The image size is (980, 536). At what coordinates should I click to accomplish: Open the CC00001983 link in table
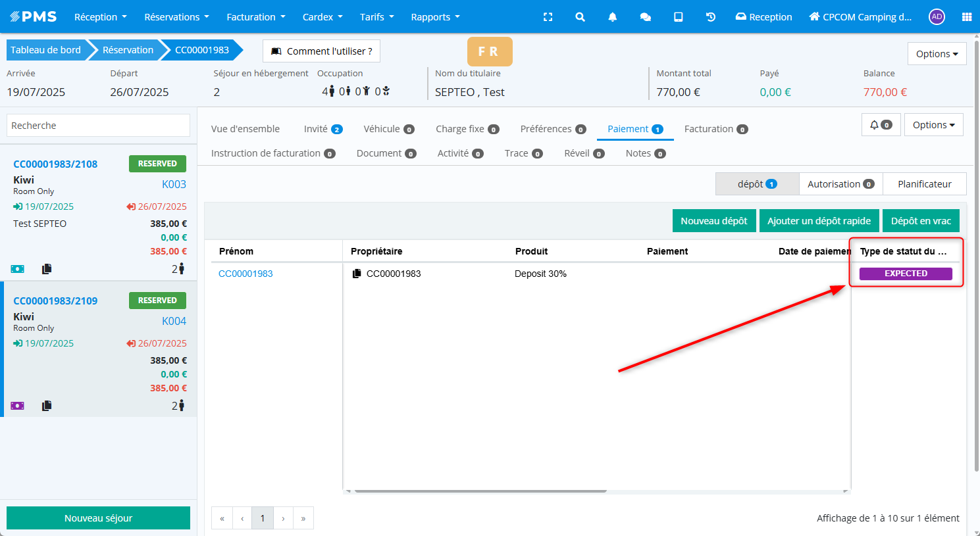(245, 274)
